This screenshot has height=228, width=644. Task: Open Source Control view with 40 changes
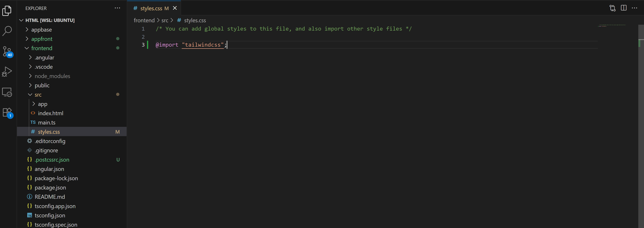point(7,51)
